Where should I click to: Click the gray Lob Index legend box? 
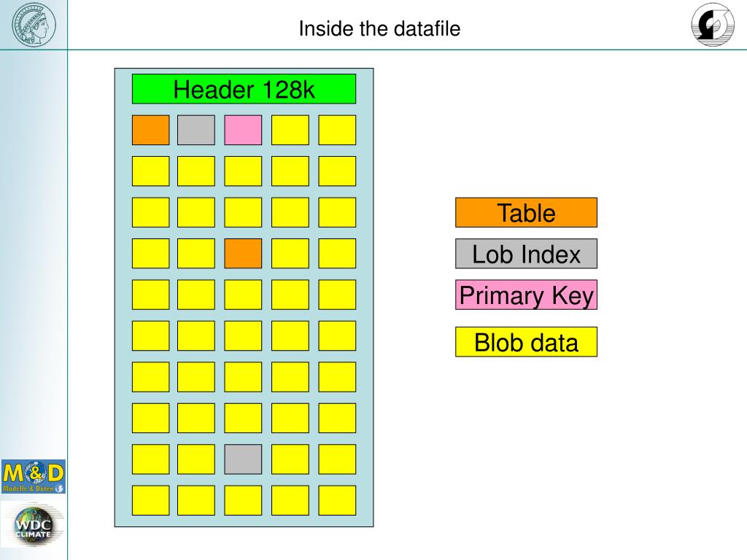[526, 254]
